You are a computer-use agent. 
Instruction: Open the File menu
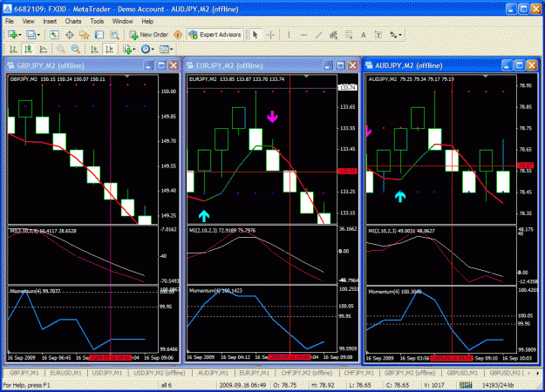click(x=10, y=21)
